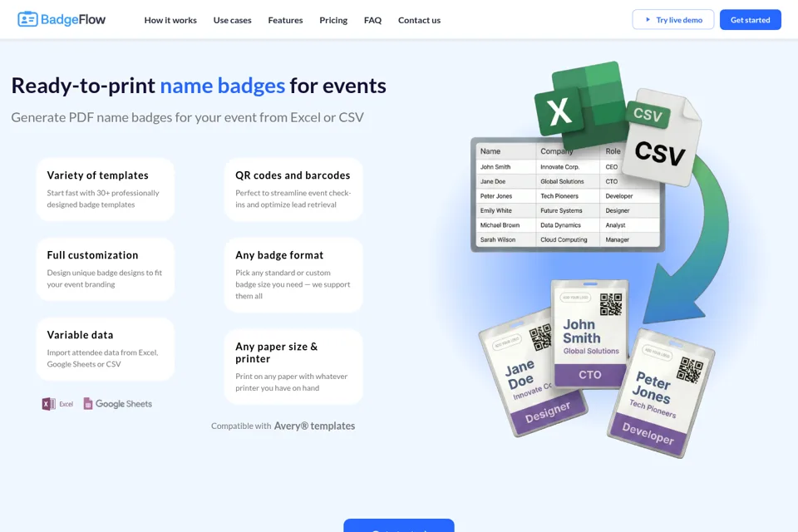Screen dimensions: 798x532
Task: Click the 'Generate PDF name badges' subtitle
Action: [187, 117]
